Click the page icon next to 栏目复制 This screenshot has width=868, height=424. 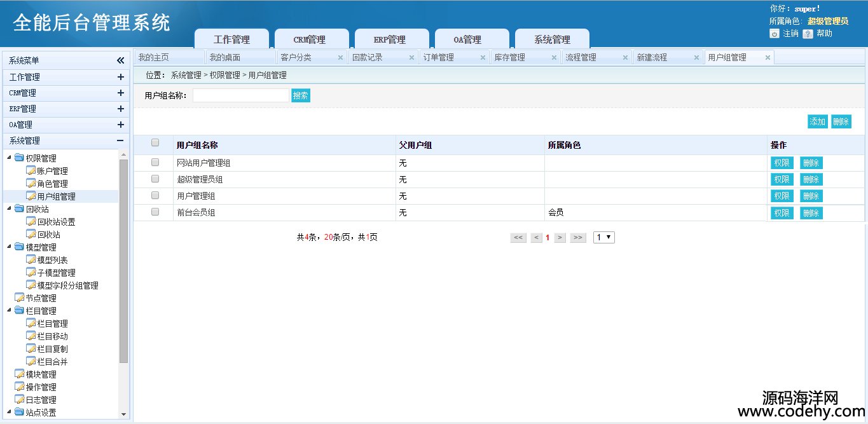tap(31, 348)
